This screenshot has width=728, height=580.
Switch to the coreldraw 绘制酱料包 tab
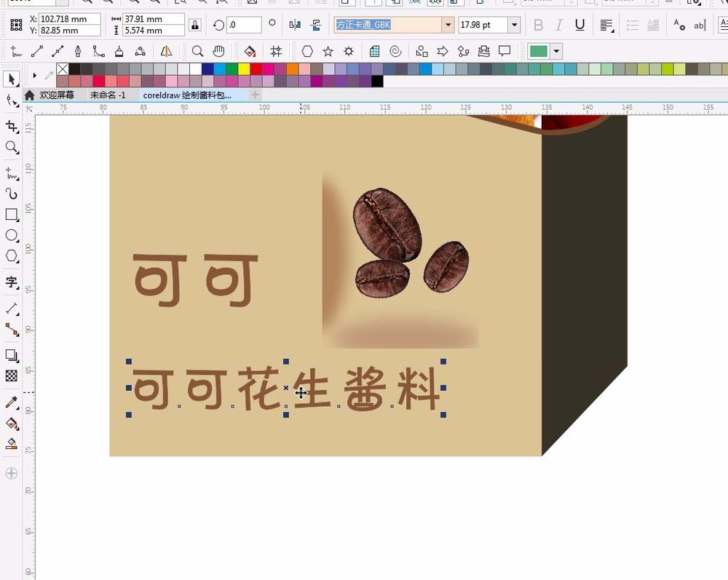coord(187,95)
